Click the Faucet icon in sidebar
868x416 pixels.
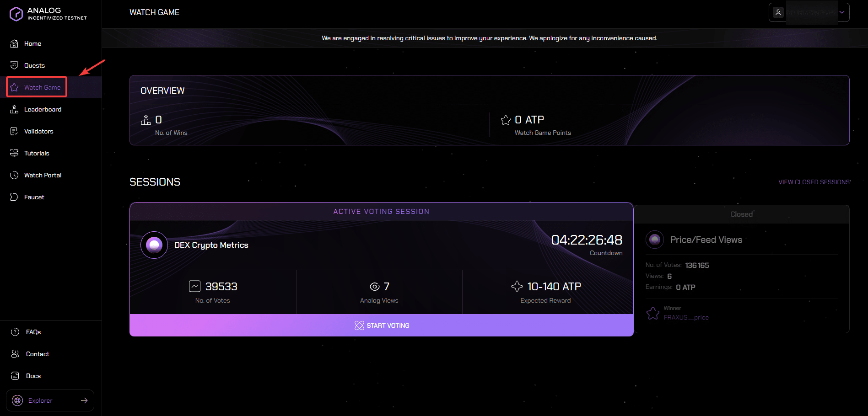[15, 197]
